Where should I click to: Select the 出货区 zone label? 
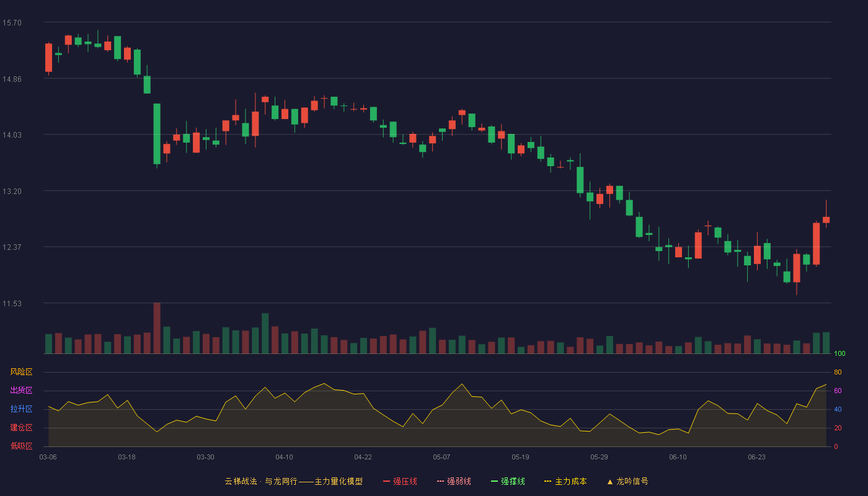click(21, 391)
